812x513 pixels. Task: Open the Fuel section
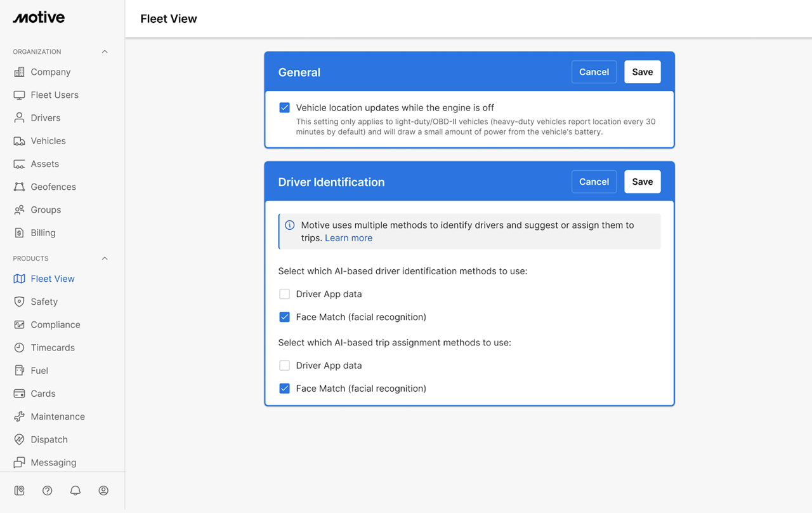pyautogui.click(x=39, y=370)
